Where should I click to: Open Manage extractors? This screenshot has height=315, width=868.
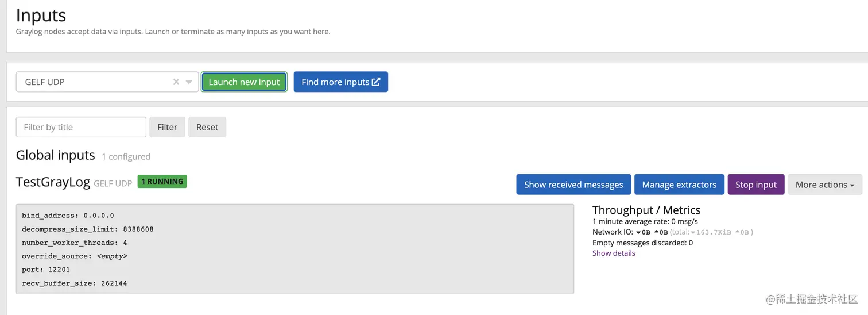click(679, 185)
